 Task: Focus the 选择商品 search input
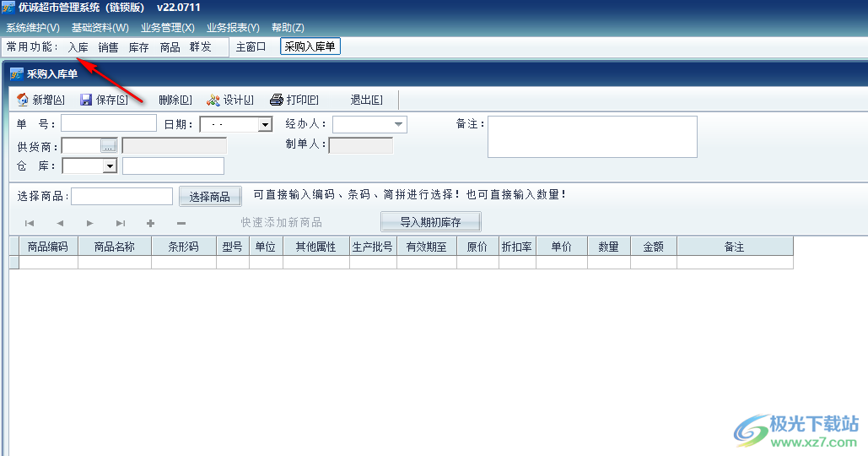pyautogui.click(x=121, y=196)
